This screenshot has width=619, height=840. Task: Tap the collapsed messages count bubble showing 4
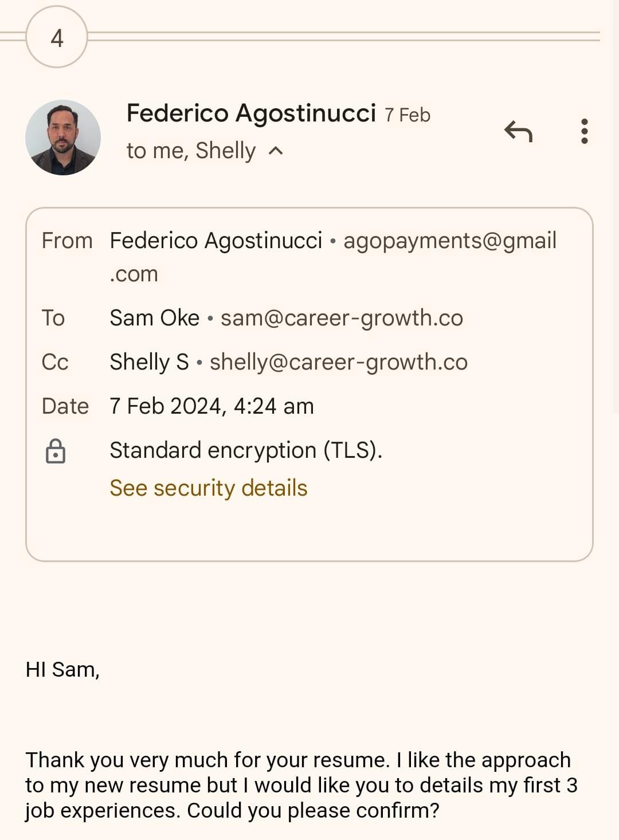click(x=57, y=38)
